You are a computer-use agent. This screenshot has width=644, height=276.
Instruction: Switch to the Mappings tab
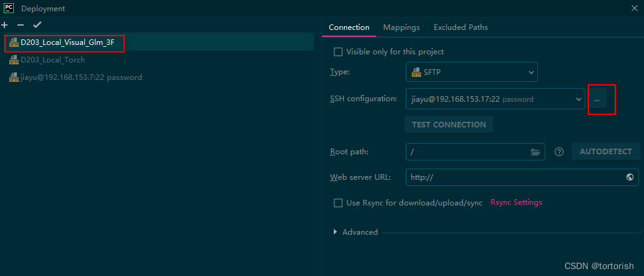[401, 27]
